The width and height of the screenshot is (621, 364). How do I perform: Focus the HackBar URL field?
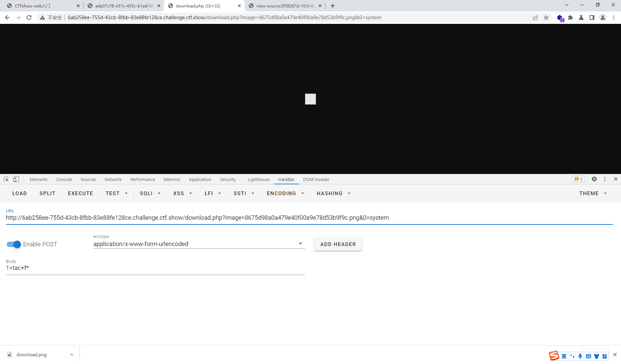(309, 218)
